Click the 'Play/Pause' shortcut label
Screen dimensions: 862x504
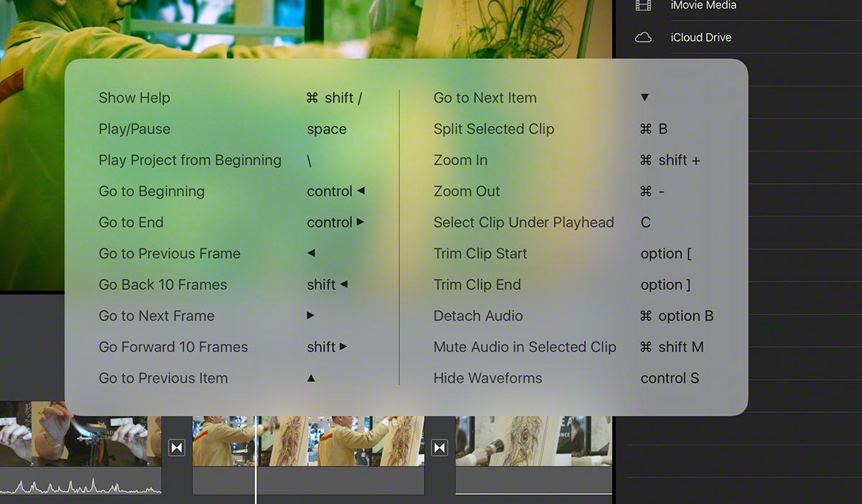click(x=134, y=129)
